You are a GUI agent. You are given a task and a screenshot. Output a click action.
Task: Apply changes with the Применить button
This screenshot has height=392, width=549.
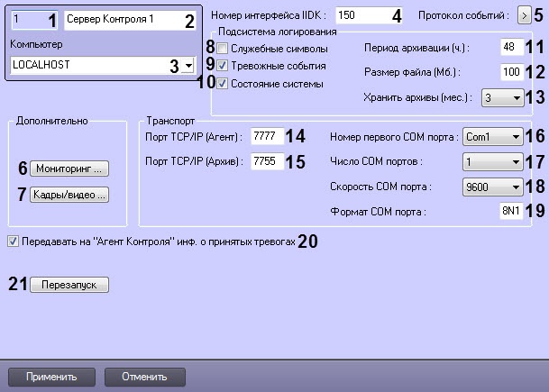[x=51, y=377]
